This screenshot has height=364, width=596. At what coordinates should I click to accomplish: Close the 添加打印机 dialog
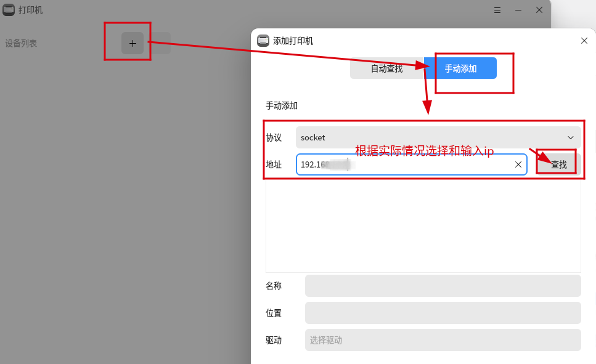point(584,41)
